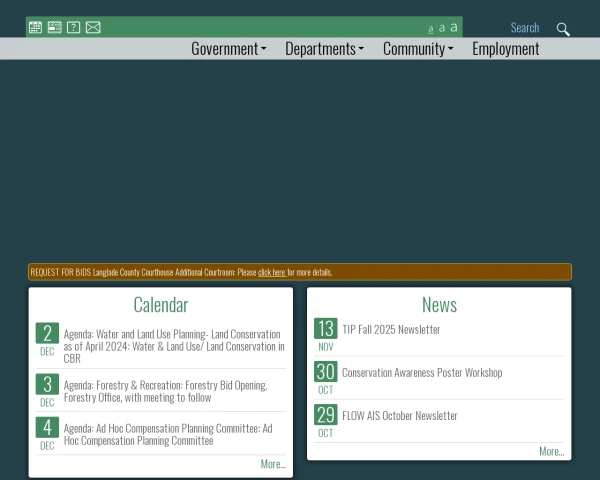
Task: Click the news icon in the top bar
Action: [54, 28]
